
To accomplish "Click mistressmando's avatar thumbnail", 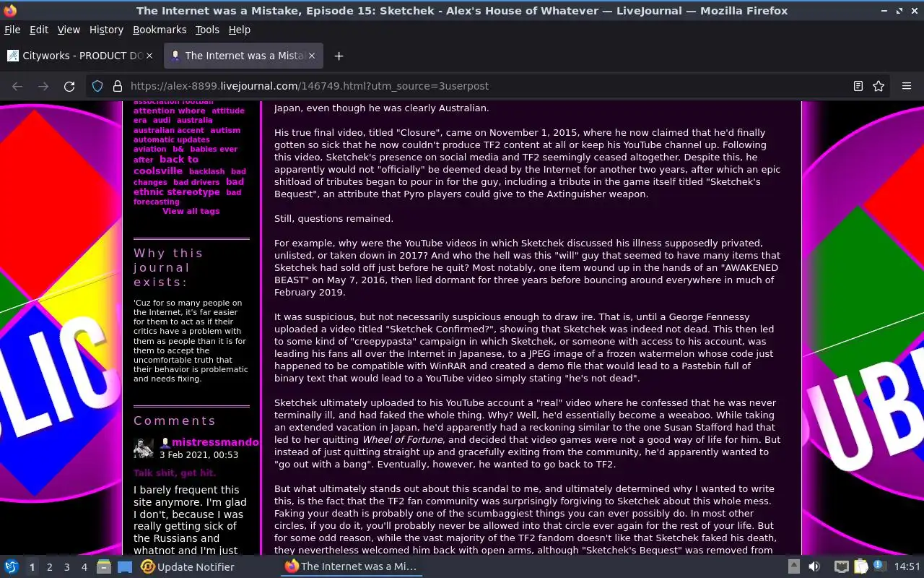I will click(x=143, y=448).
